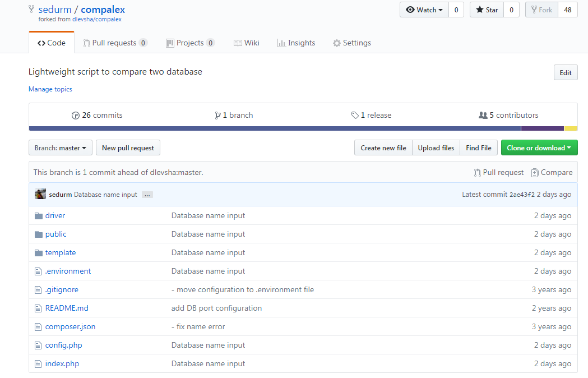588x378 pixels.
Task: Open the README.md file
Action: pos(67,308)
